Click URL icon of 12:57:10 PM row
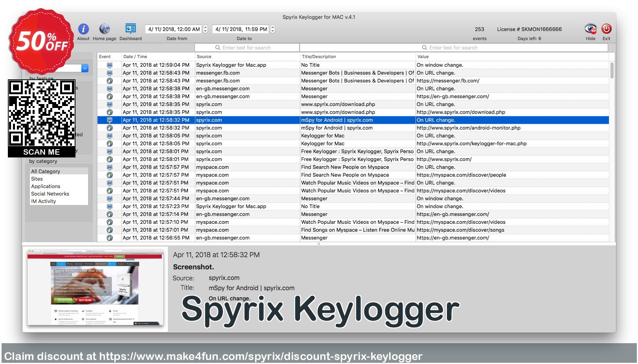This screenshot has height=364, width=638. (x=110, y=222)
